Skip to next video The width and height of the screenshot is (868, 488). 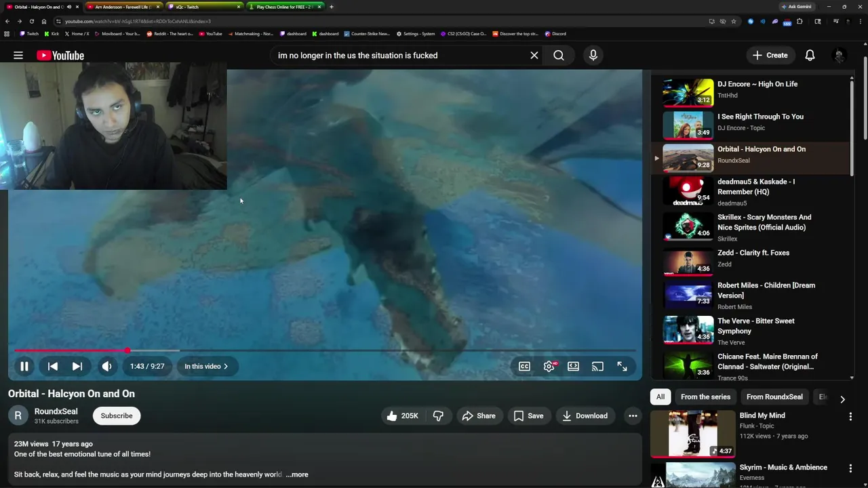pyautogui.click(x=77, y=366)
